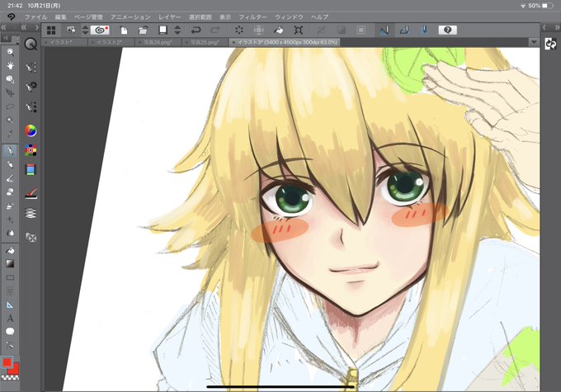Viewport: 561px width, 392px height.
Task: Save the current illustration
Action: pyautogui.click(x=163, y=30)
